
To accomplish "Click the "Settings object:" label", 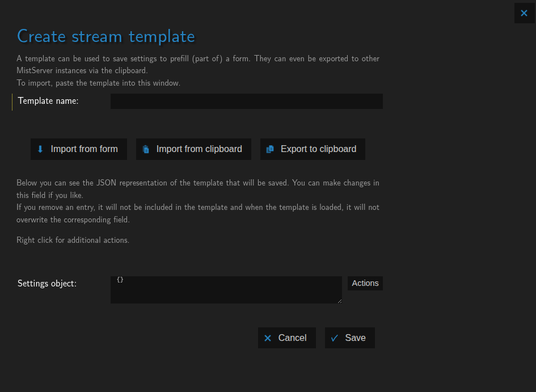I will pyautogui.click(x=47, y=283).
